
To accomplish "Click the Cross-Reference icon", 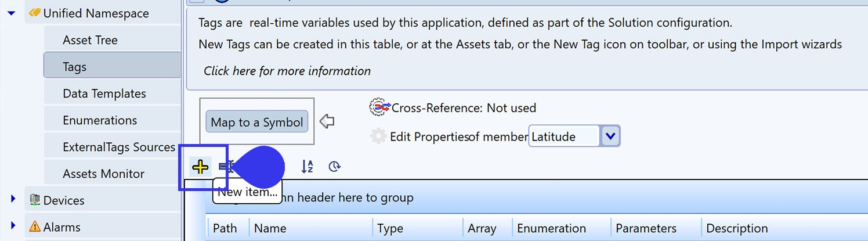I will (x=379, y=107).
